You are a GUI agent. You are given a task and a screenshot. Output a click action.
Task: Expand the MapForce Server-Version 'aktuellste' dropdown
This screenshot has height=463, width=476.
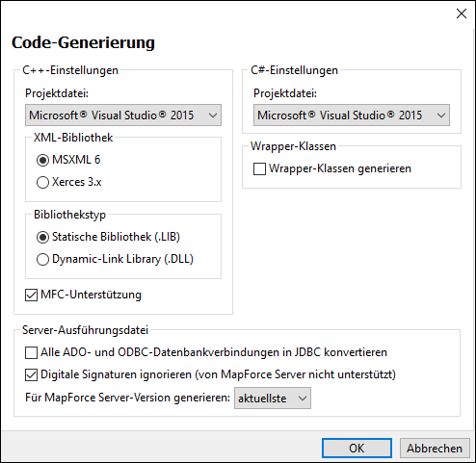point(273,398)
